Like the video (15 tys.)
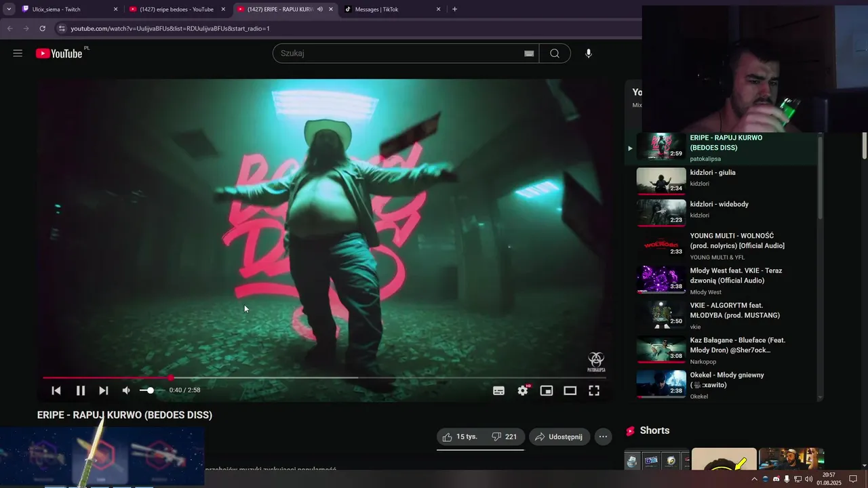Image resolution: width=868 pixels, height=488 pixels. pyautogui.click(x=460, y=437)
